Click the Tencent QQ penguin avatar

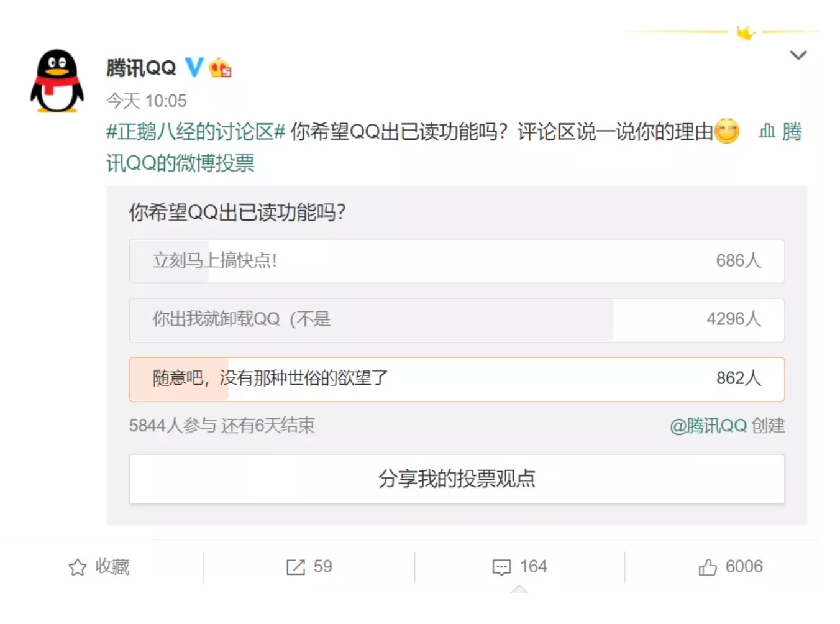point(57,81)
